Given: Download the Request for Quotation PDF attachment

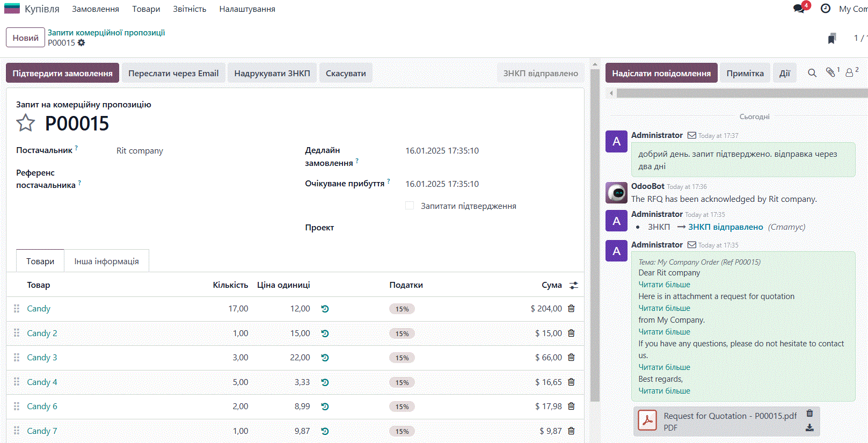Looking at the screenshot, I should tap(809, 428).
